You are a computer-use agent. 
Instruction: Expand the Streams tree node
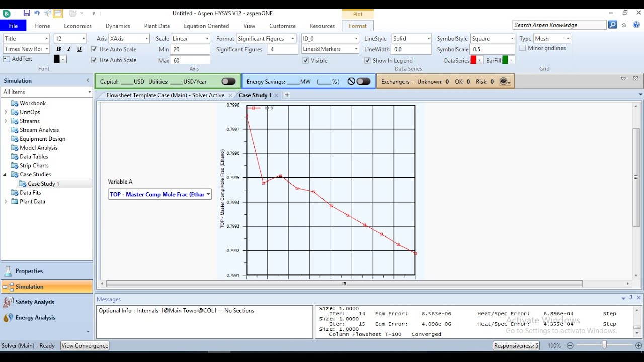pos(6,121)
